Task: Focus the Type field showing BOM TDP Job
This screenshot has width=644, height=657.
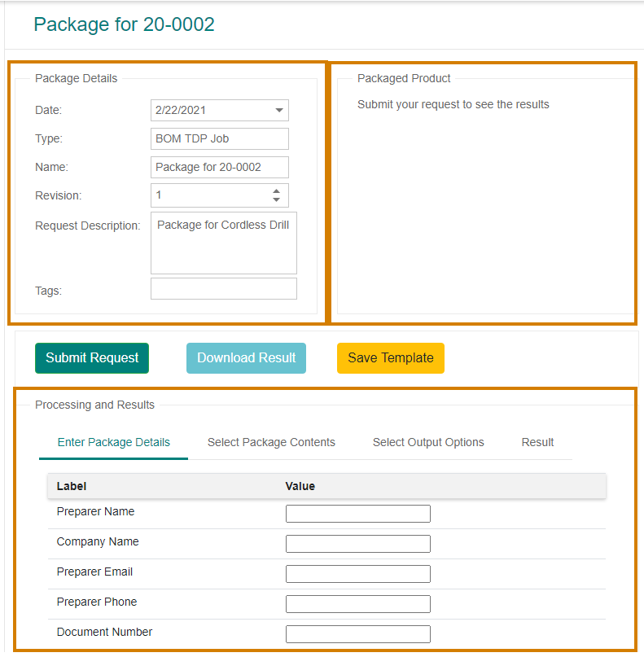Action: click(x=220, y=138)
